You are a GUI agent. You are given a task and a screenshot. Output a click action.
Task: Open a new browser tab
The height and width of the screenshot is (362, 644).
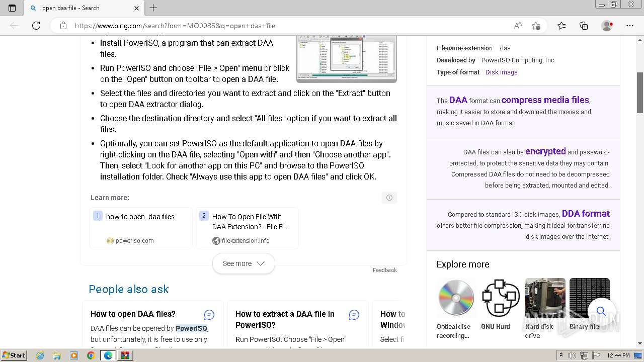click(x=153, y=8)
